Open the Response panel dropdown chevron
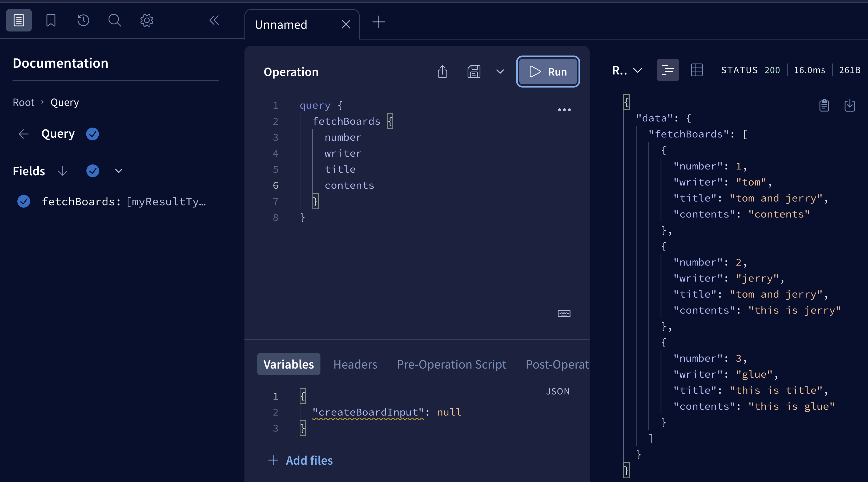This screenshot has width=868, height=482. pos(637,70)
